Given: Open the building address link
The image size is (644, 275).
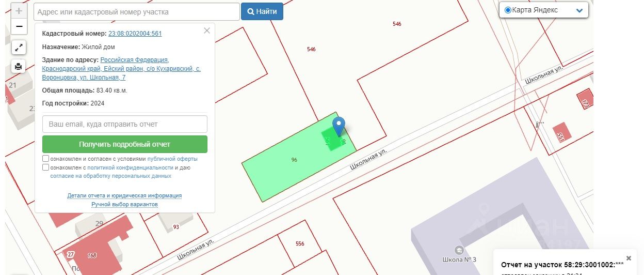Looking at the screenshot, I should (121, 69).
